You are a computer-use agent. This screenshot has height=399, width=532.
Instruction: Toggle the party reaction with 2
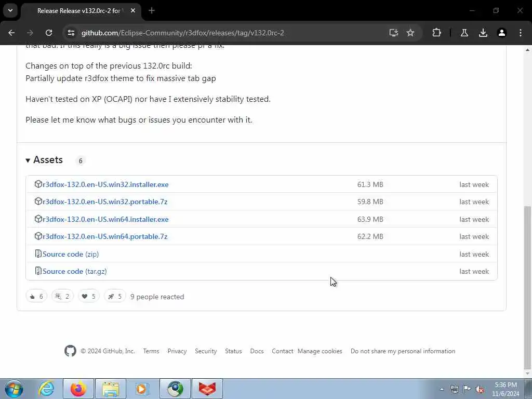point(62,297)
